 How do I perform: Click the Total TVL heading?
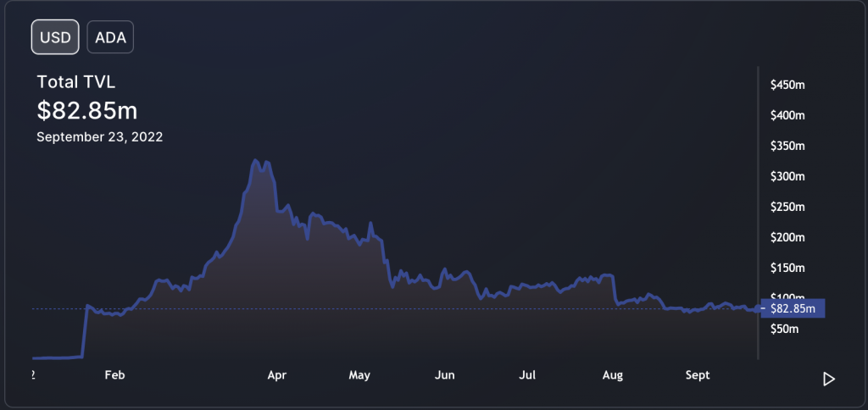click(x=76, y=82)
